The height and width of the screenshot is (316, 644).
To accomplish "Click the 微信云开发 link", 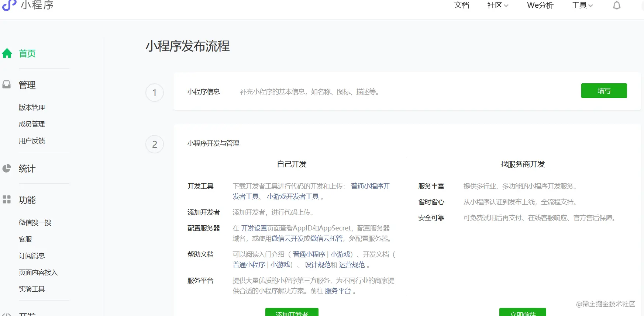I will pos(287,239).
